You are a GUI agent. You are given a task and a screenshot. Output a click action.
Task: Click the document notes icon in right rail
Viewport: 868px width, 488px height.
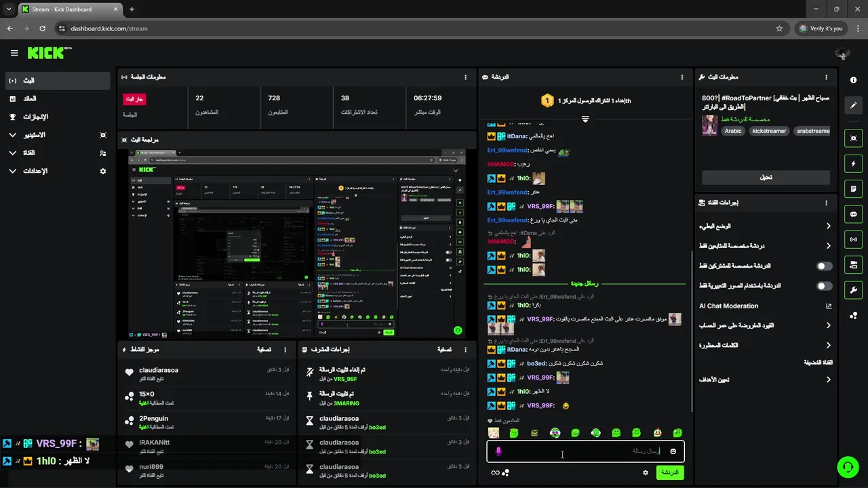point(853,188)
